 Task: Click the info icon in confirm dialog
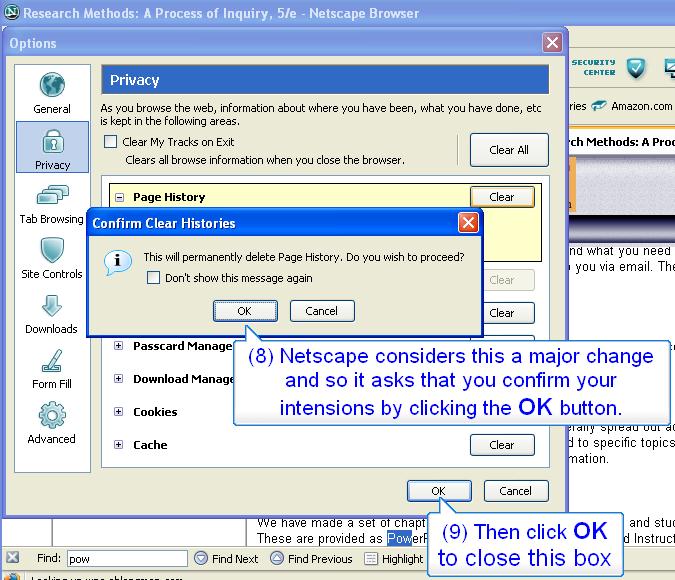click(x=118, y=262)
